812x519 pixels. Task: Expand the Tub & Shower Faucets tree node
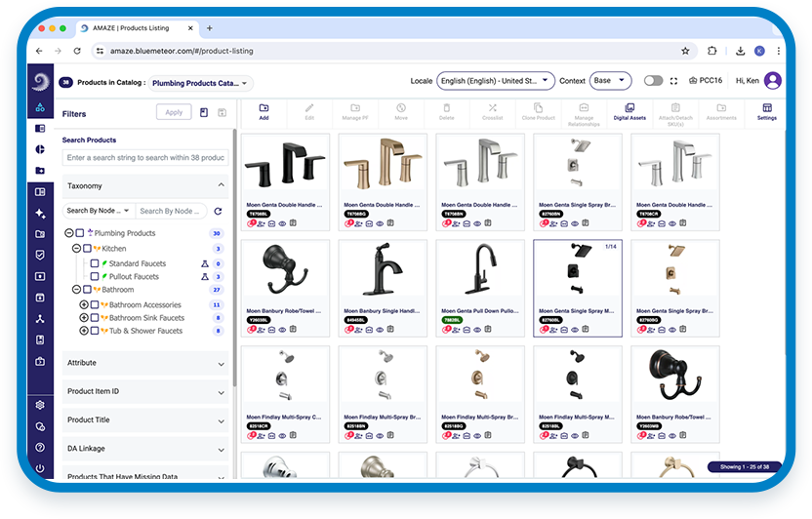click(84, 331)
